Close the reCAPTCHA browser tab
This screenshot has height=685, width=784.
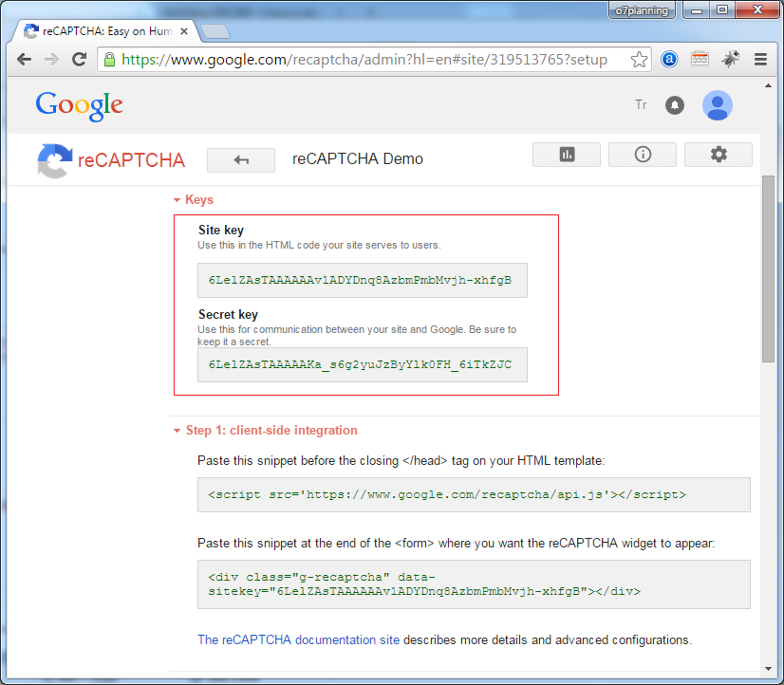184,31
